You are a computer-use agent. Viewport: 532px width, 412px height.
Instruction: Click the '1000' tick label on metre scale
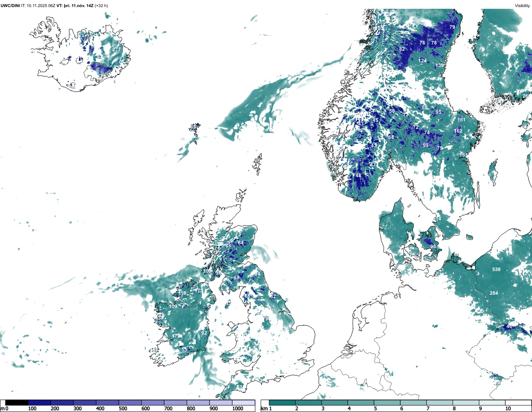(x=238, y=409)
